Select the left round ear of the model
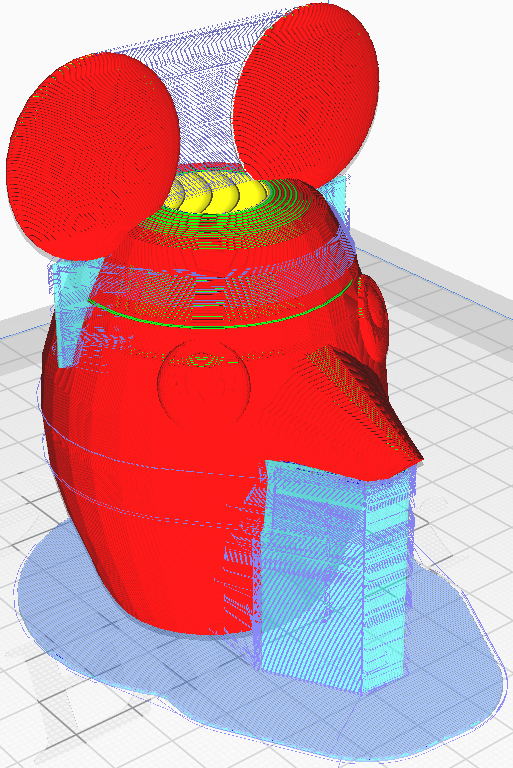Viewport: 513px width, 768px height. [x=92, y=156]
